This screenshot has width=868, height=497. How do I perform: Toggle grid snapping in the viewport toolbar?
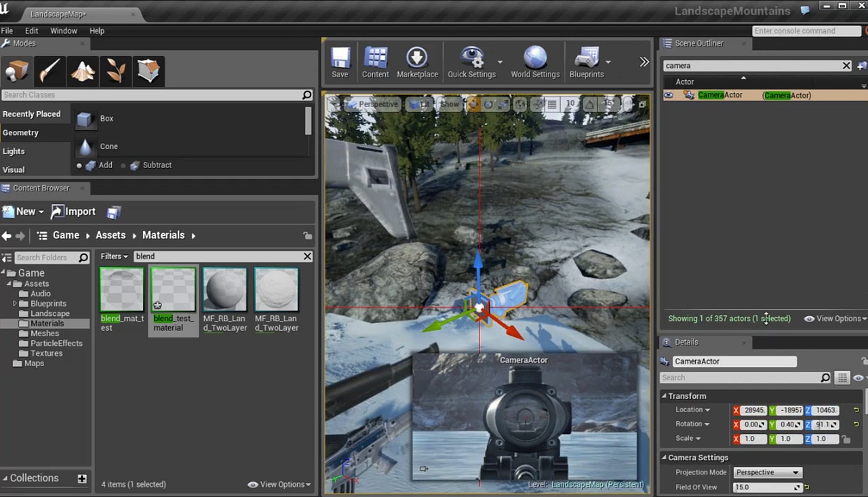click(x=552, y=104)
